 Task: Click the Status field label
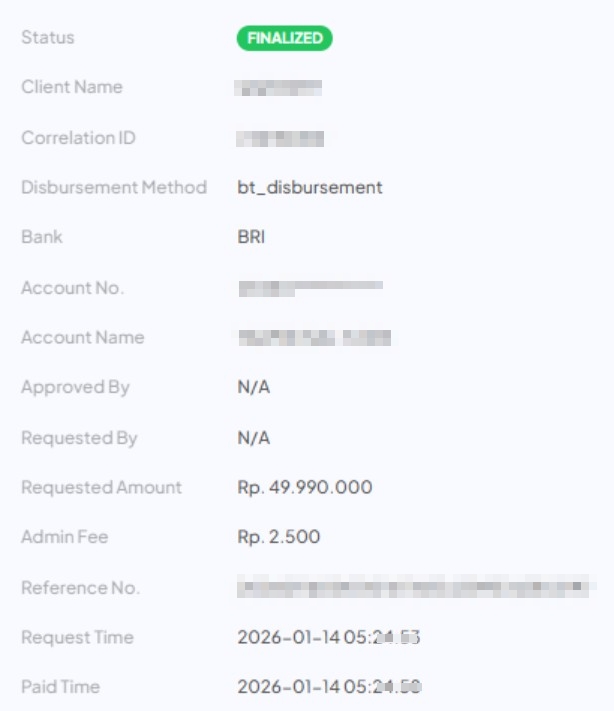(48, 38)
